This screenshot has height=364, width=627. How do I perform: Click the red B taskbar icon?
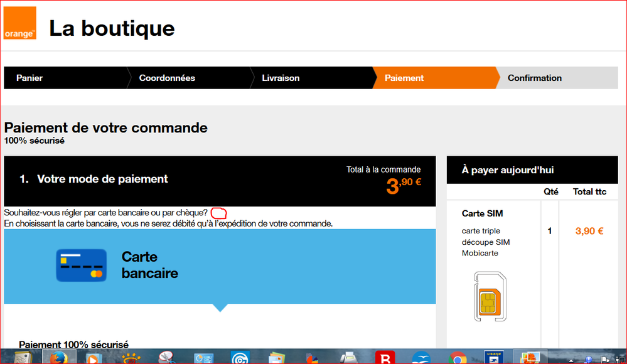pyautogui.click(x=384, y=358)
